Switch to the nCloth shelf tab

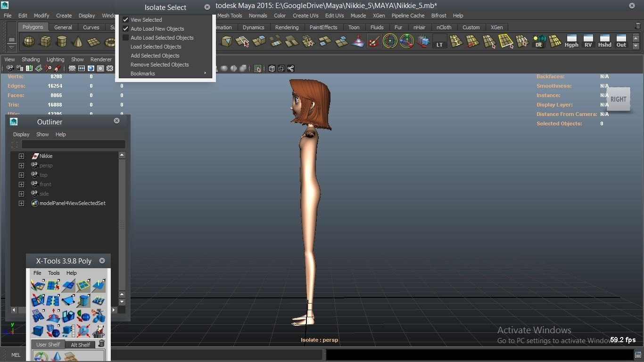tap(444, 27)
